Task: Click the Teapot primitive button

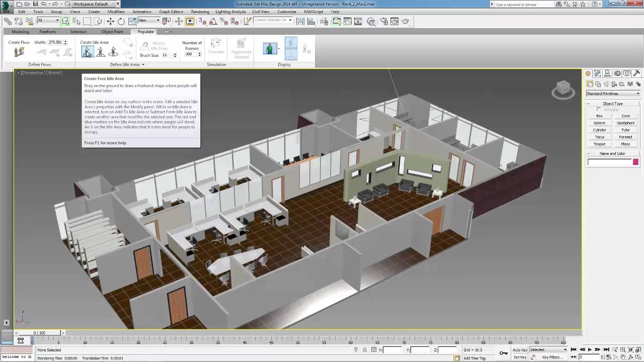Action: pos(599,144)
